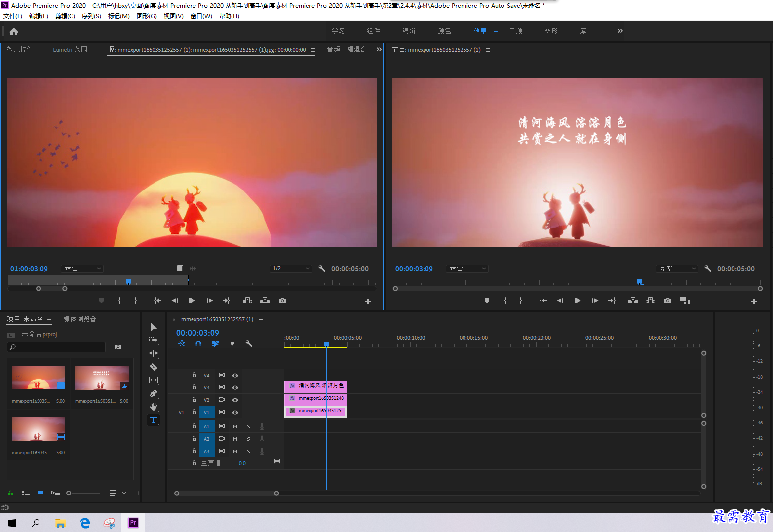The image size is (773, 532).
Task: Lock video track V3
Action: (x=194, y=387)
